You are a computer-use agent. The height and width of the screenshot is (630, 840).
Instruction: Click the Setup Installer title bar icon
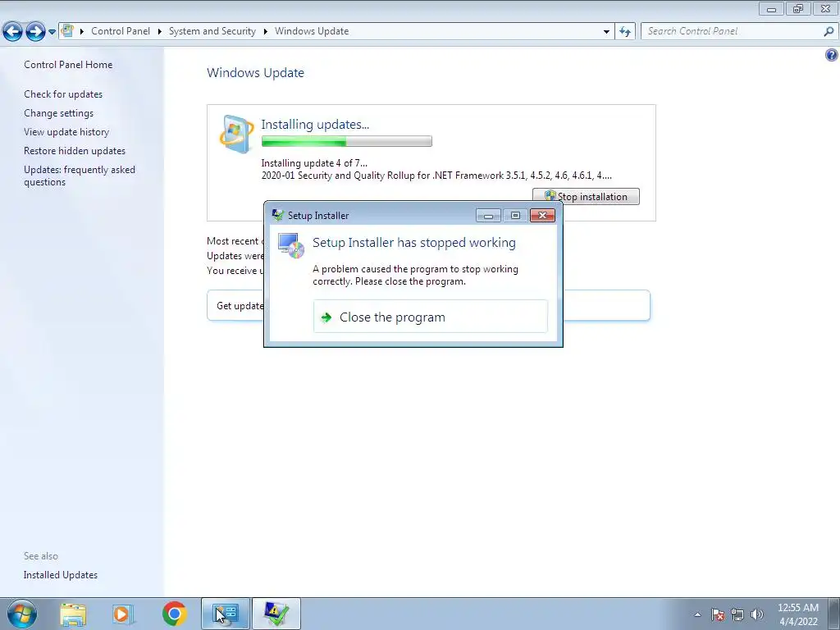[x=277, y=216]
